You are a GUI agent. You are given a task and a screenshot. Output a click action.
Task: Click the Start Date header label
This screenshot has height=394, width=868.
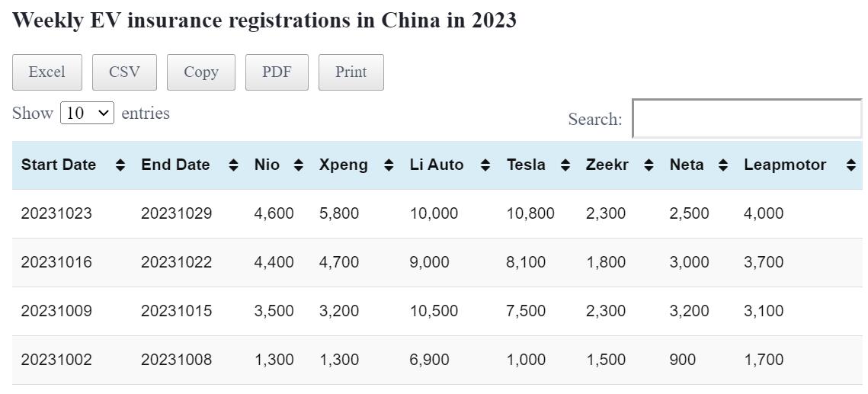(59, 165)
